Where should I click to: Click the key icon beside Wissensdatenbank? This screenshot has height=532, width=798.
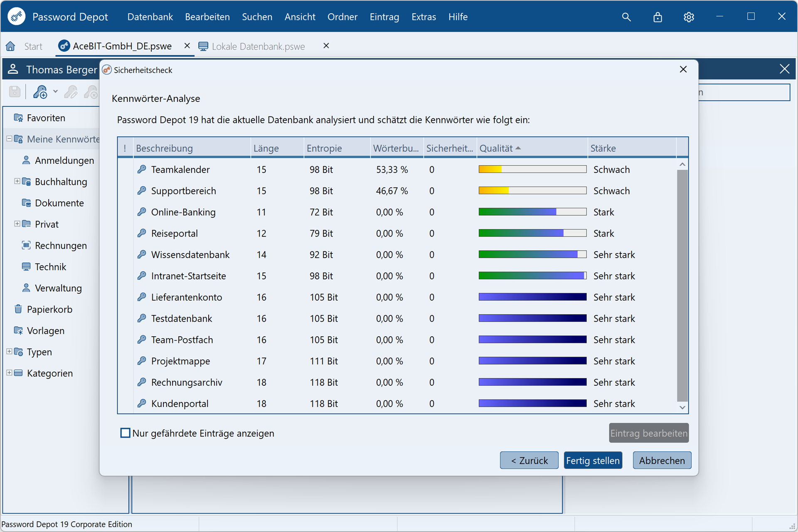tap(142, 254)
